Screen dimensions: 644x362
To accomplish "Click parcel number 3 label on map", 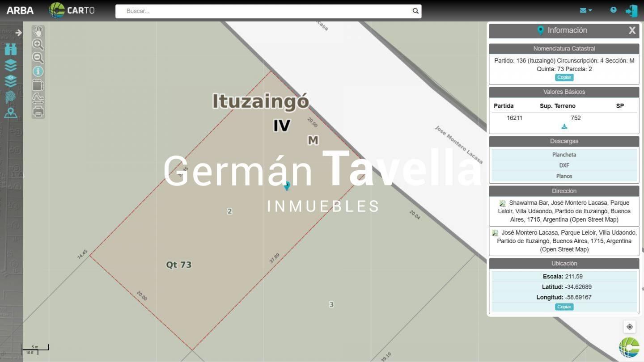I will (331, 304).
